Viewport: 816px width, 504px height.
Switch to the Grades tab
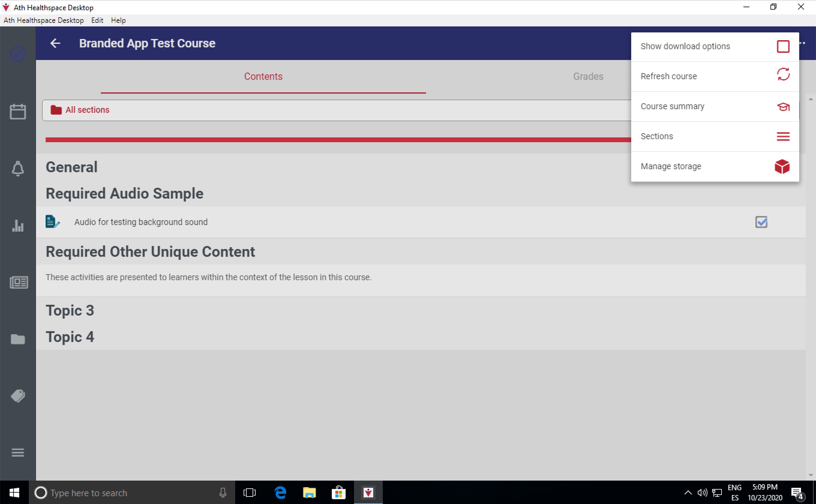tap(588, 77)
